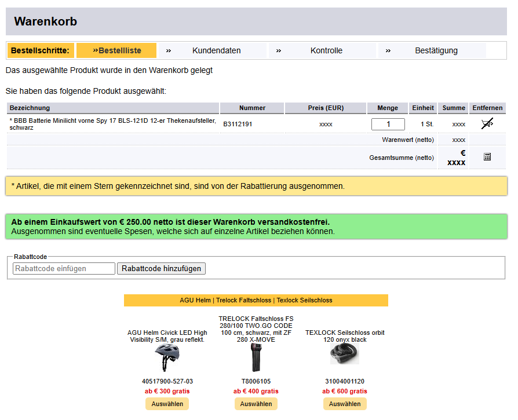
Task: Click TEXLOCK Seilschloss orbit 120 title
Action: pos(345,336)
